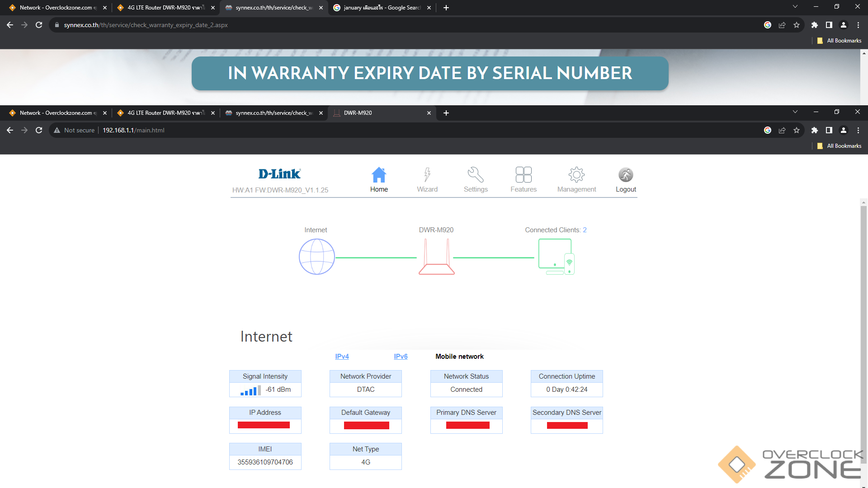
Task: Switch to synnex.co.th tab in lower window
Action: click(273, 113)
